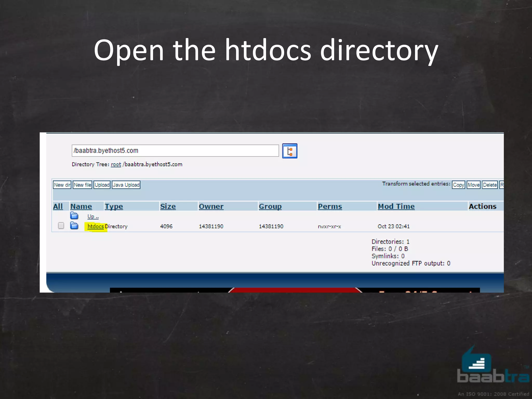The image size is (532, 399).
Task: Click the Up folder icon
Action: coord(74,216)
